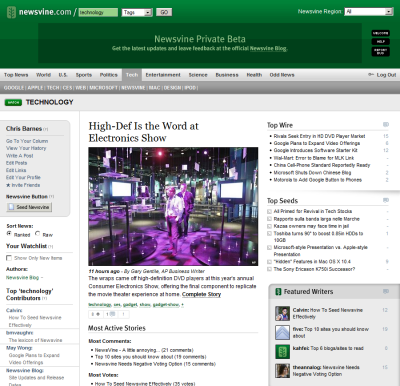Viewport: 400px width, 386px height.
Task: Open five's avatar in Featured Writers
Action: click(x=282, y=332)
